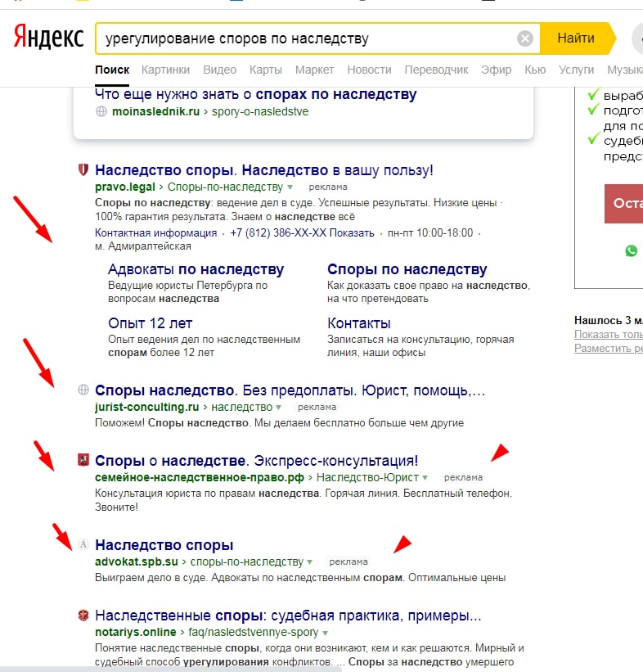Click the 'Разместить ре...' link on the right
643x672 pixels.
point(609,349)
